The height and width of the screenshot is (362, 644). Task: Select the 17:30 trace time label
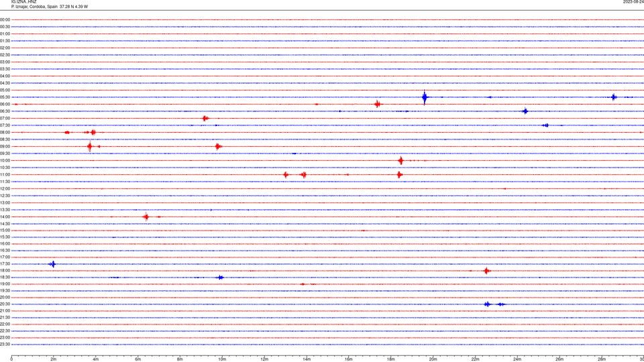5,264
